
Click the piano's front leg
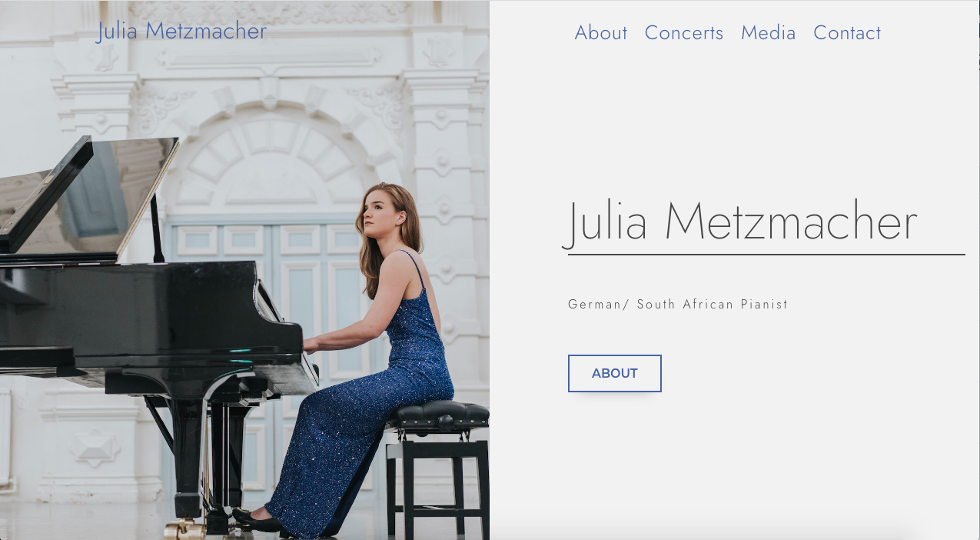188,462
